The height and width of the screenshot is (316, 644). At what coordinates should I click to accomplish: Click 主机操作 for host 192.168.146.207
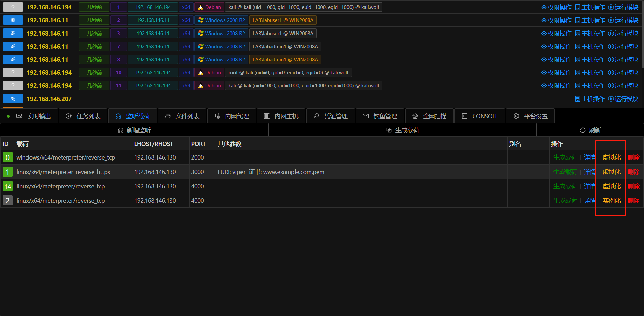[x=590, y=99]
